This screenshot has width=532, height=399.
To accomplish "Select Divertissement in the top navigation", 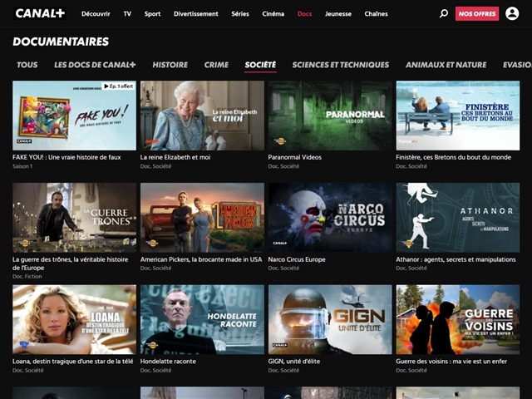I will tap(196, 14).
